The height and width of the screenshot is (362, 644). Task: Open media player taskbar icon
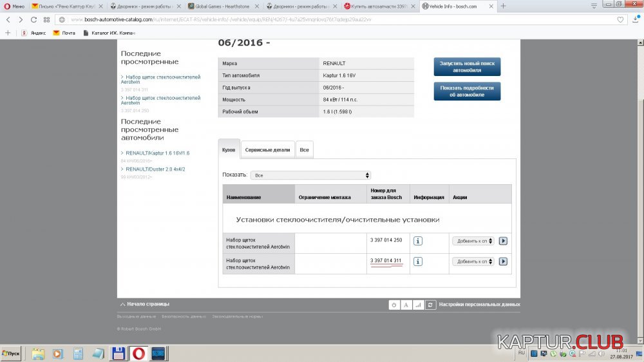click(x=57, y=354)
